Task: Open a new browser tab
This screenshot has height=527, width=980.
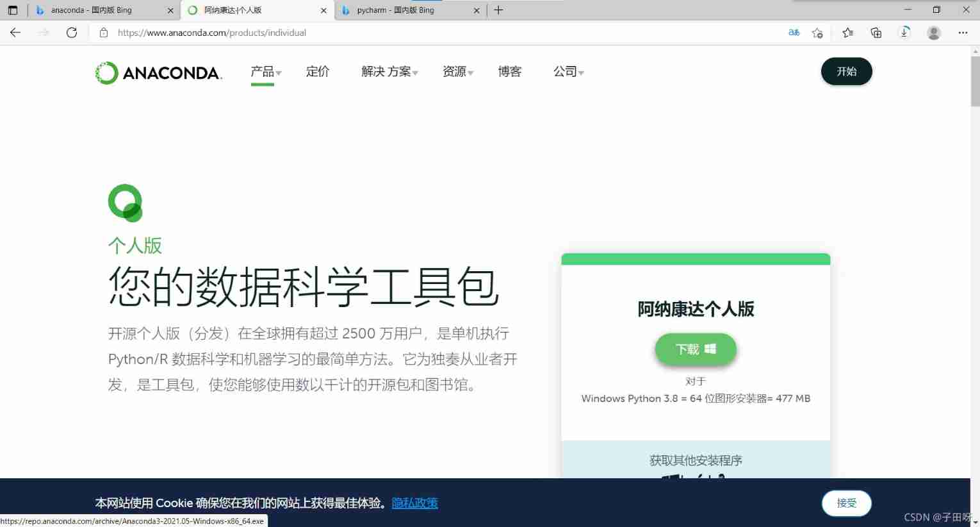Action: point(498,10)
